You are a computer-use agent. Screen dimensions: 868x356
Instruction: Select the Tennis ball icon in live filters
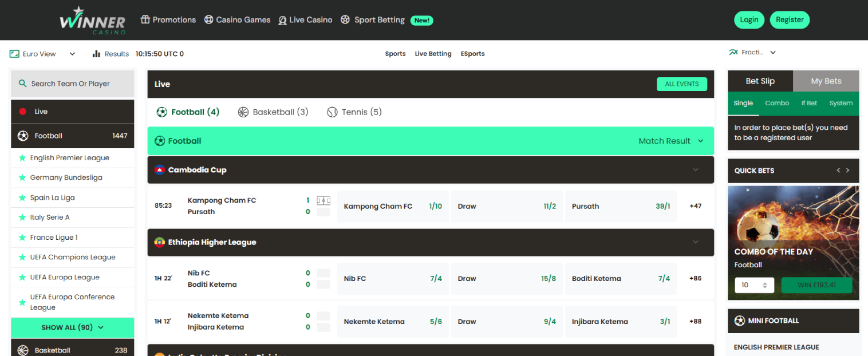(332, 112)
